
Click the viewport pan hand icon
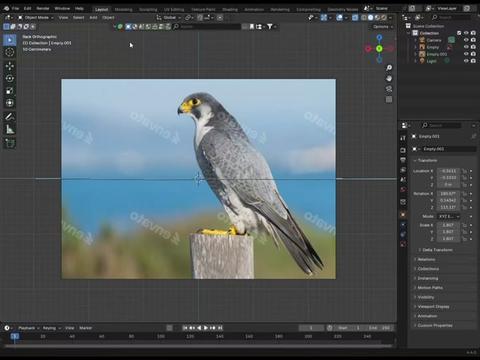click(389, 78)
